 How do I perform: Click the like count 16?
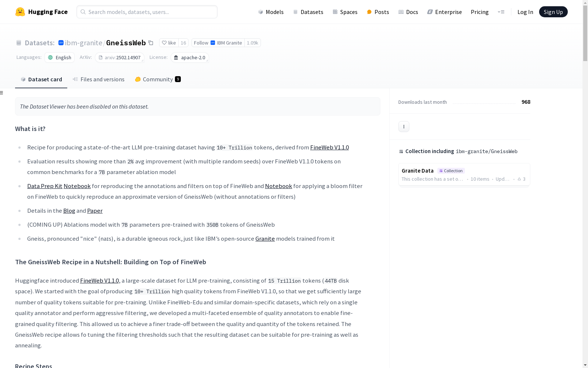click(183, 43)
